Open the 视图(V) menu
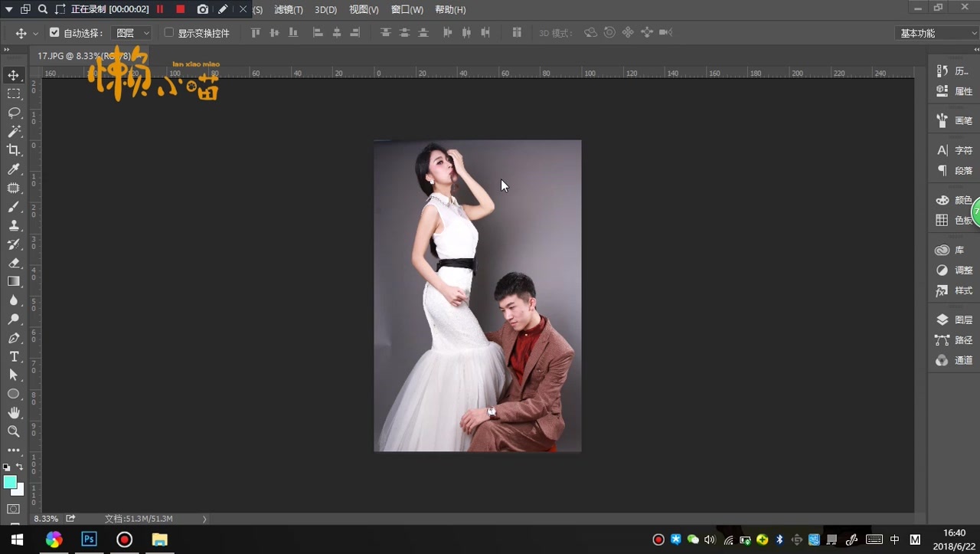The width and height of the screenshot is (980, 554). 364,10
